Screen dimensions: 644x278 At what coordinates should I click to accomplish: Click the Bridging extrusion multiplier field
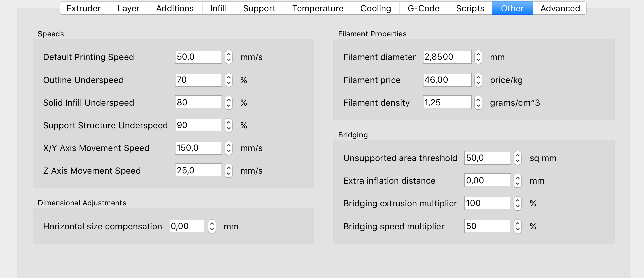[x=487, y=203]
